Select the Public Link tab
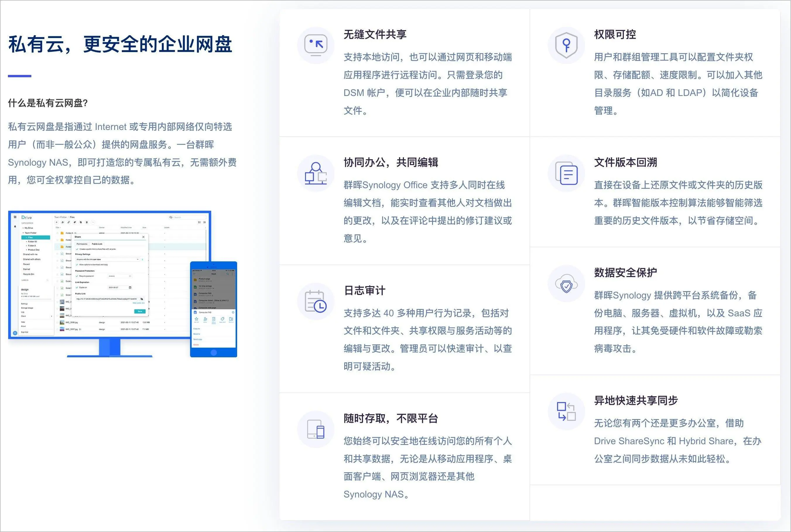This screenshot has height=532, width=791. (97, 244)
